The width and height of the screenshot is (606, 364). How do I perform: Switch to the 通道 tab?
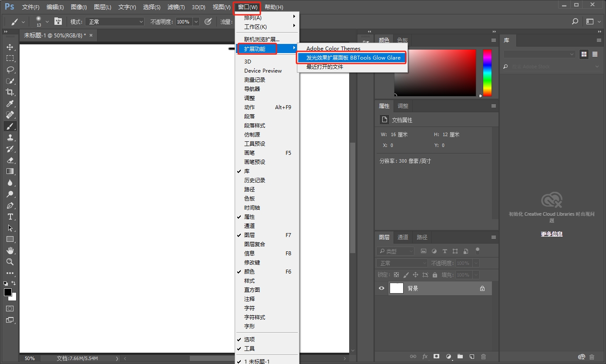tap(403, 237)
